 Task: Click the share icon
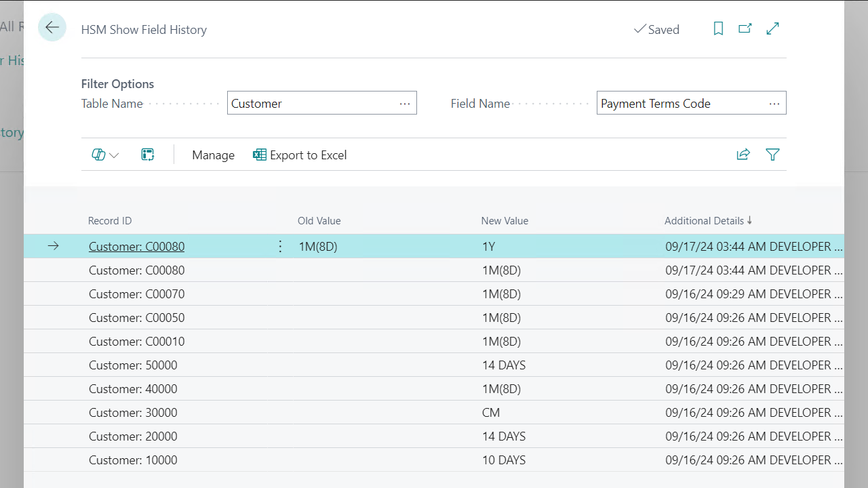coord(743,155)
